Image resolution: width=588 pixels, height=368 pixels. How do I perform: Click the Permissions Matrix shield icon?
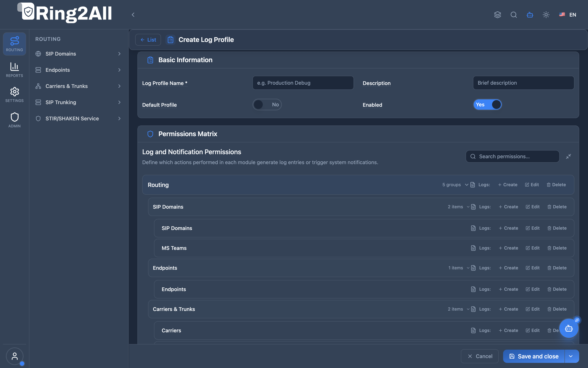tap(150, 134)
